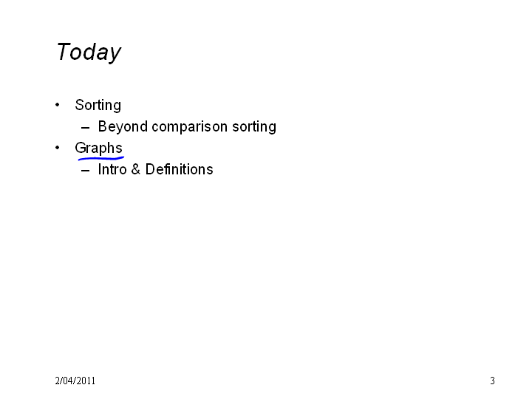Click the word "comparison" in the sub-bullet
This screenshot has height=399, width=532.
click(x=190, y=128)
